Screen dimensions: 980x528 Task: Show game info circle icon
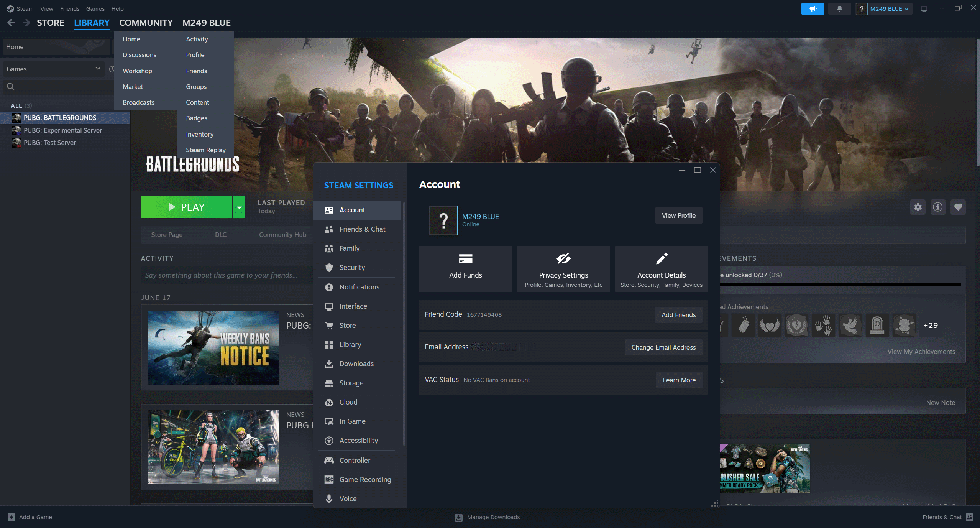click(x=938, y=207)
